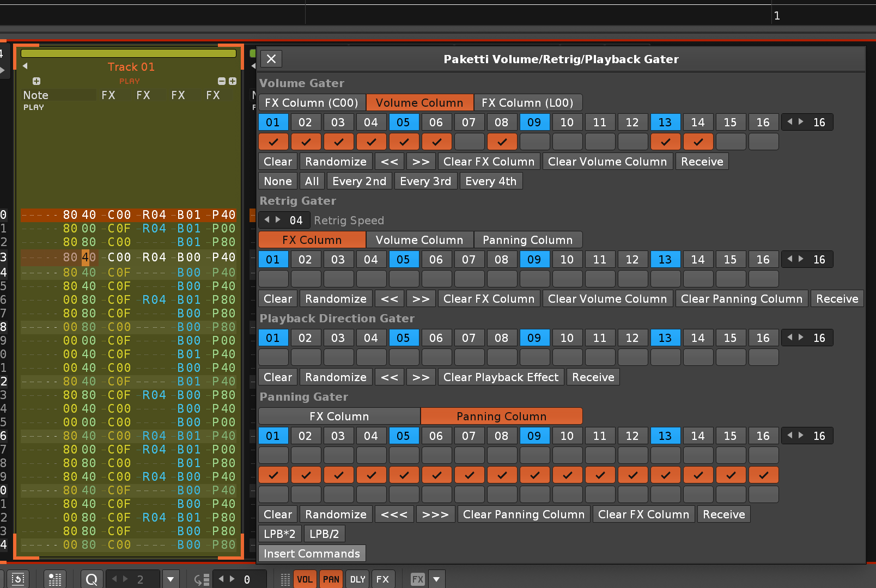The height and width of the screenshot is (588, 876).
Task: Remove an effect column from Track 01
Action: point(222,81)
